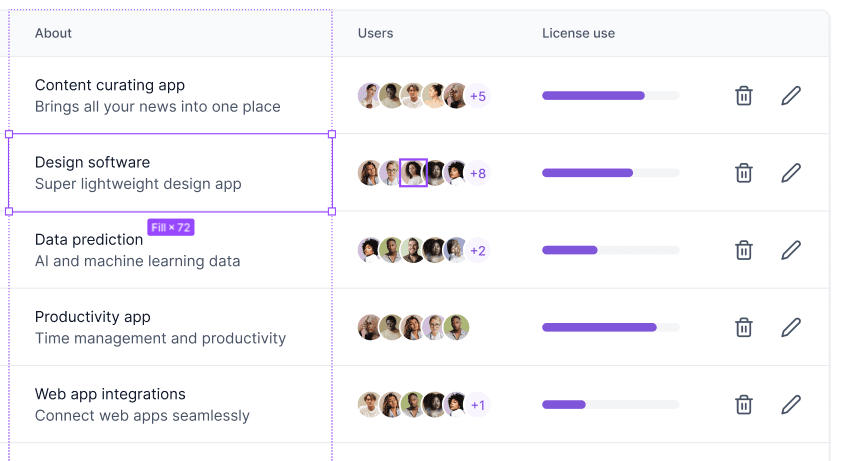Edit the Data prediction entry
Image resolution: width=857 pixels, height=461 pixels.
[791, 250]
